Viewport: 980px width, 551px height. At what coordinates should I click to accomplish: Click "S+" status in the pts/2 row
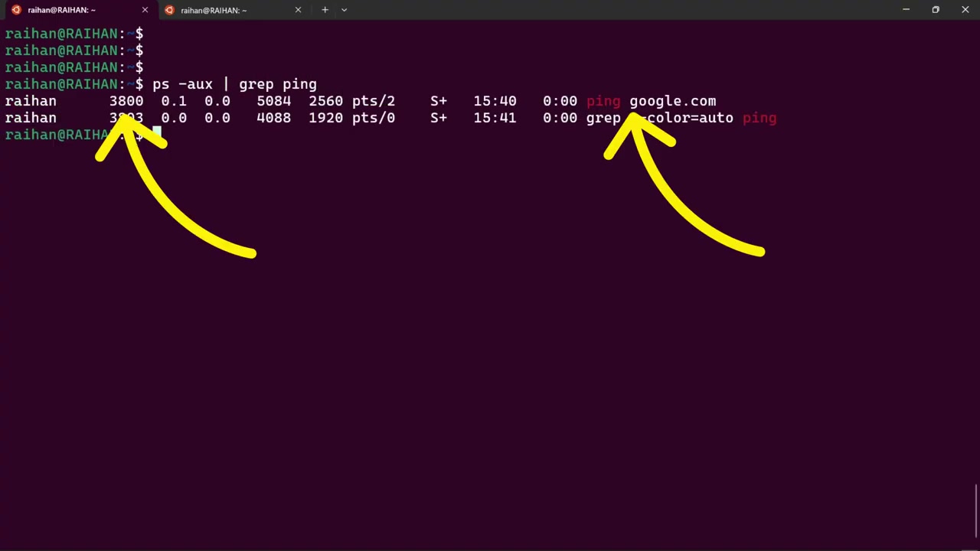click(439, 101)
